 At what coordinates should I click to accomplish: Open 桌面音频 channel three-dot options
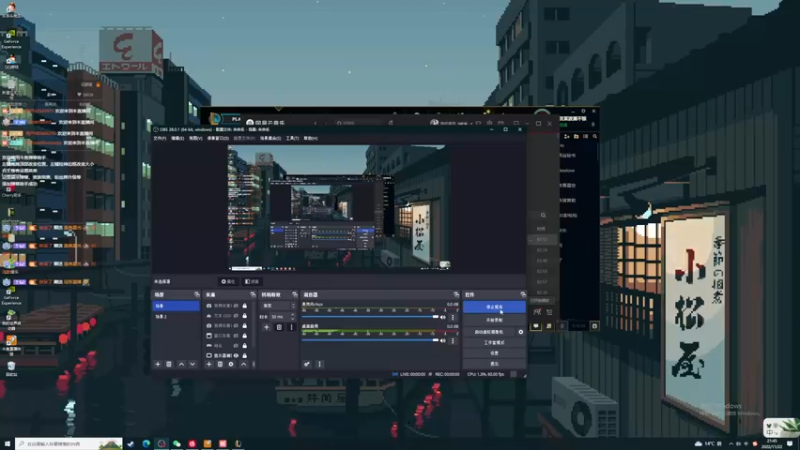(453, 340)
